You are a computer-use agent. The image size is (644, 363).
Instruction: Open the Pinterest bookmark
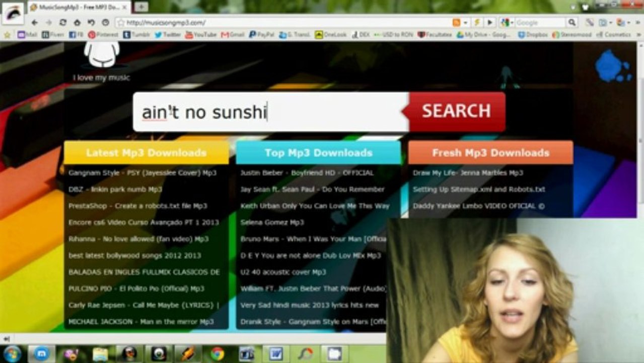103,35
